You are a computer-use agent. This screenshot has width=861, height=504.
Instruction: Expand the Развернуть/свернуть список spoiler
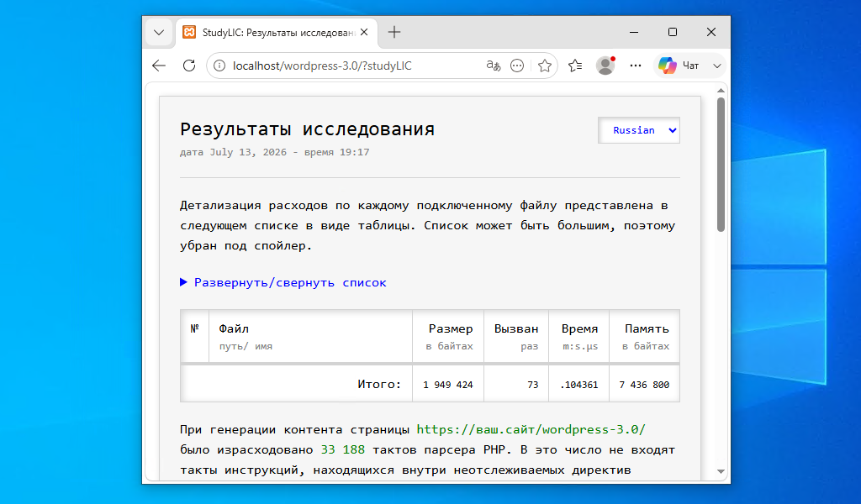click(x=283, y=282)
